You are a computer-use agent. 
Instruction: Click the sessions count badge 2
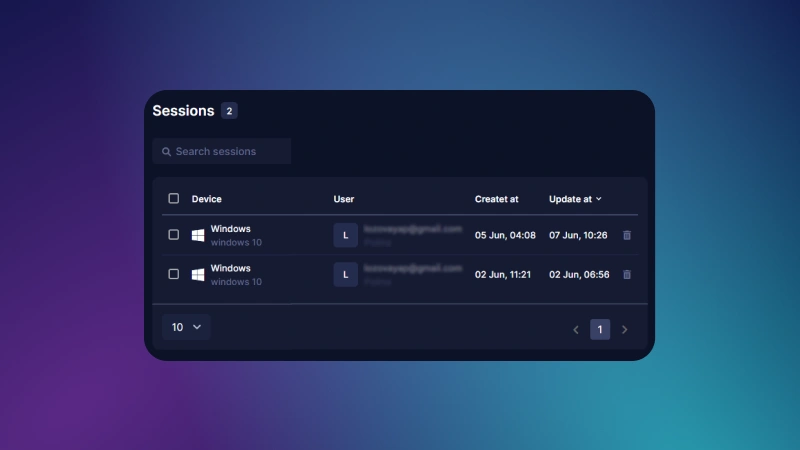pyautogui.click(x=229, y=111)
